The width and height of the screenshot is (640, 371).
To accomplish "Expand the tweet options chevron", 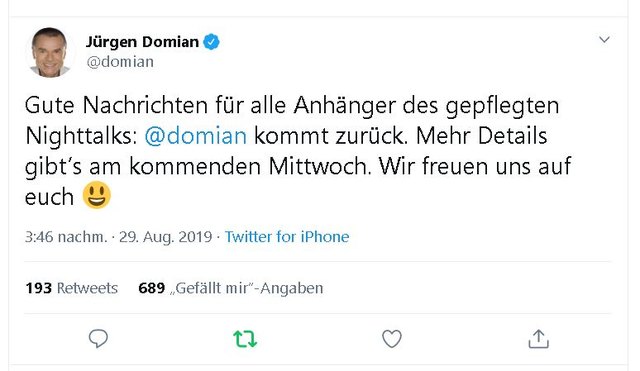I will click(604, 40).
